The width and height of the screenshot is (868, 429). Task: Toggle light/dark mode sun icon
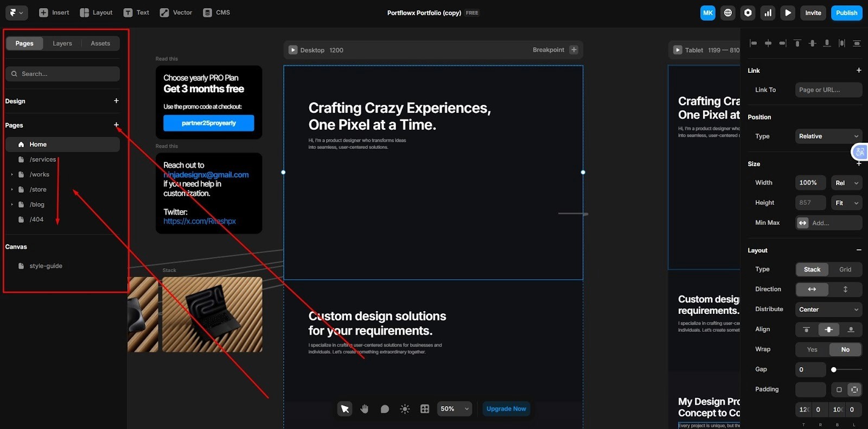[x=405, y=409]
